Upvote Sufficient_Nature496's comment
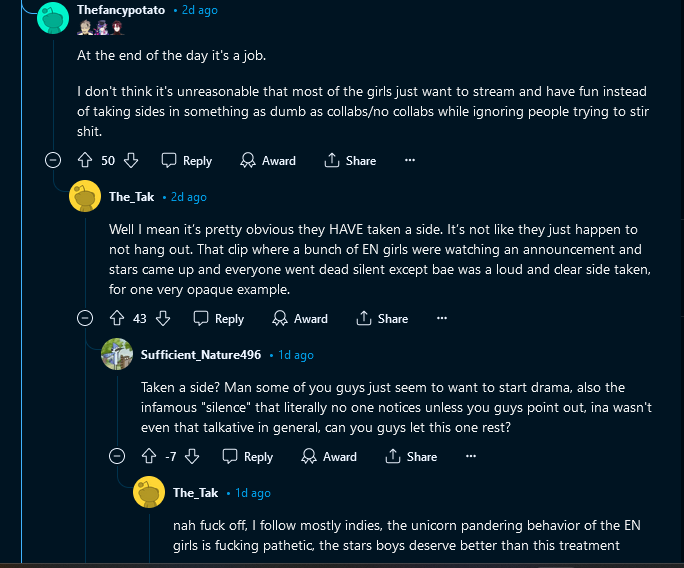Viewport: 684px width, 568px height. (x=148, y=456)
